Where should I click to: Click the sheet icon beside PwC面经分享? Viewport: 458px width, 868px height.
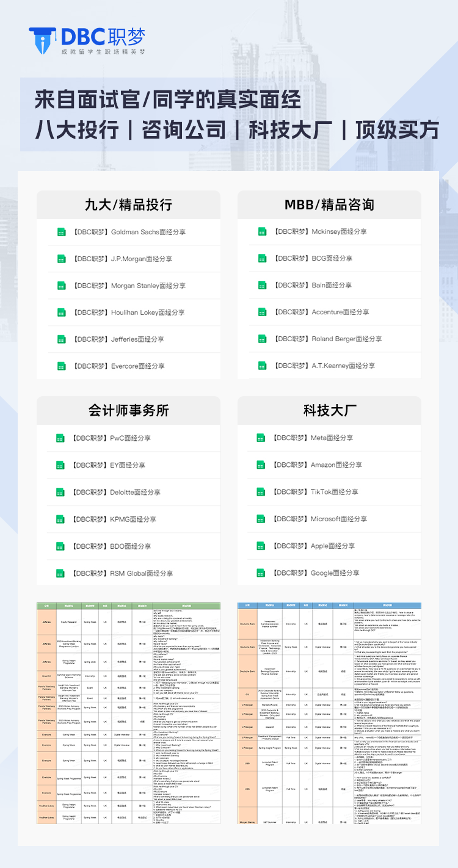pos(61,438)
